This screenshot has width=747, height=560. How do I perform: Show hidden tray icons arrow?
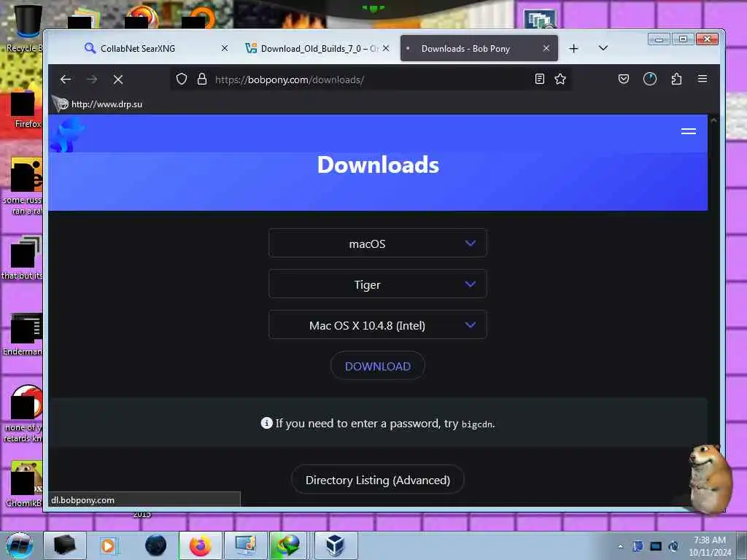coord(620,546)
